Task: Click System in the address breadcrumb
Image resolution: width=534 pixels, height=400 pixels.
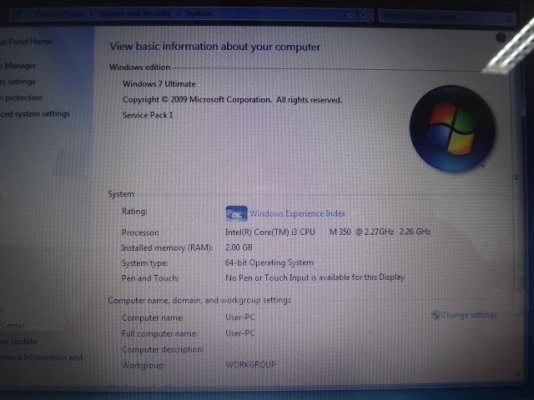Action: [200, 14]
